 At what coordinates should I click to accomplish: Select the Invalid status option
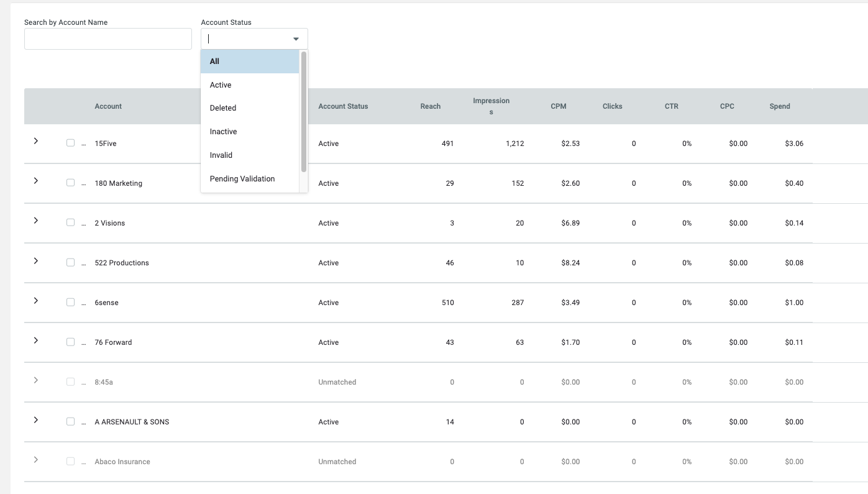coord(250,155)
